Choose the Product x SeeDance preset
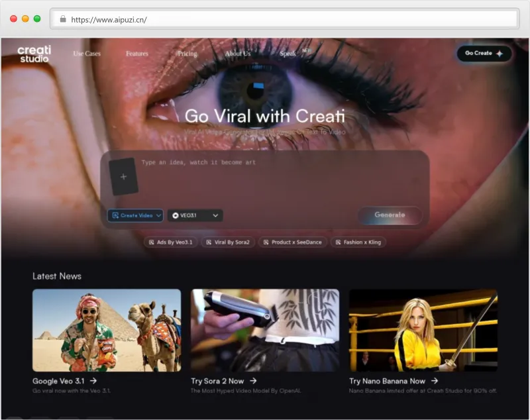Image resolution: width=530 pixels, height=420 pixels. [292, 242]
